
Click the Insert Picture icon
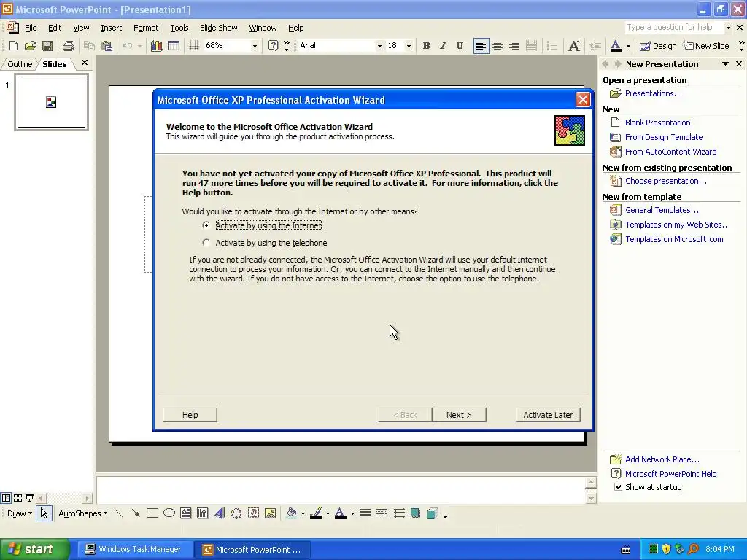click(x=270, y=513)
